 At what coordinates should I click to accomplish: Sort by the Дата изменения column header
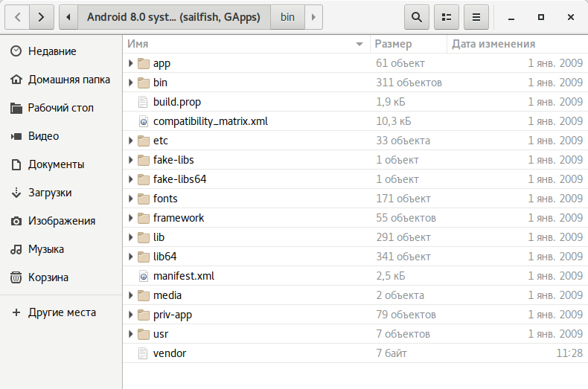517,44
